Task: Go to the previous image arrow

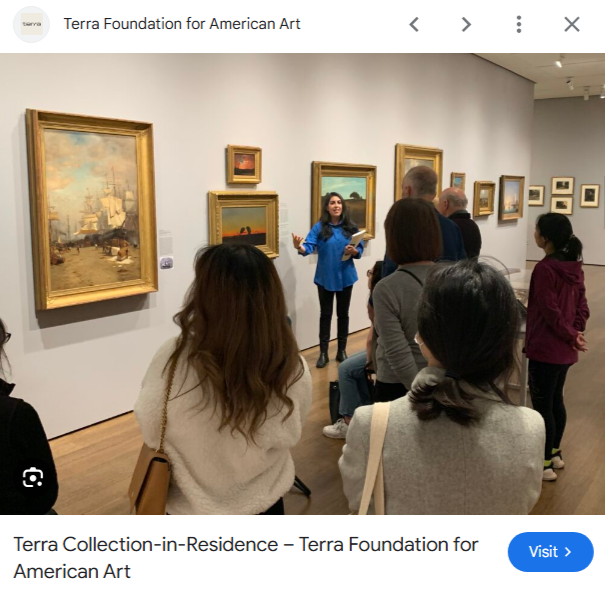Action: 414,24
